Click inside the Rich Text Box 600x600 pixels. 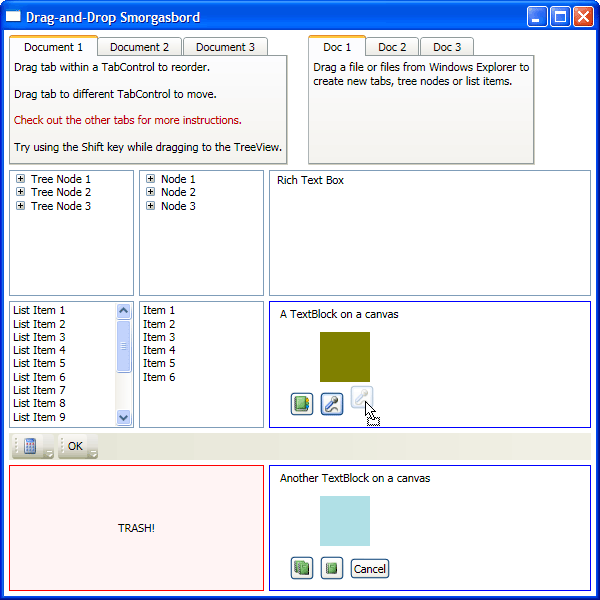coord(430,233)
